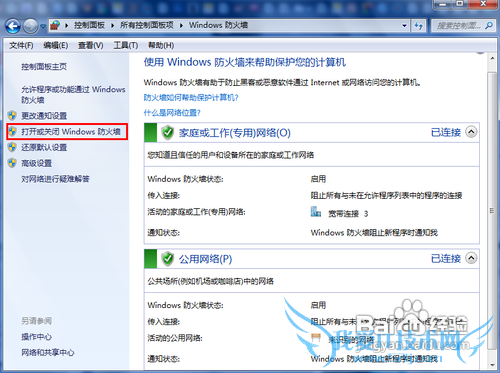Click the scrollbar down arrow
This screenshot has width=500, height=373.
coord(492,365)
